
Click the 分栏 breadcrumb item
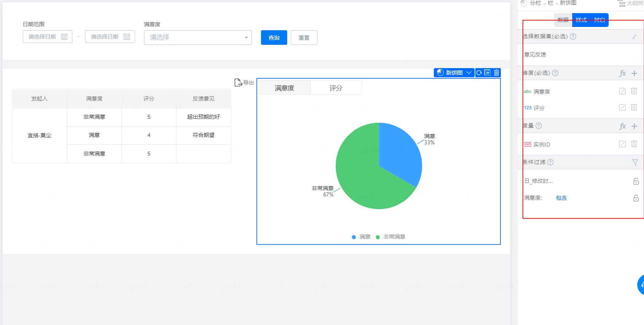[x=535, y=3]
